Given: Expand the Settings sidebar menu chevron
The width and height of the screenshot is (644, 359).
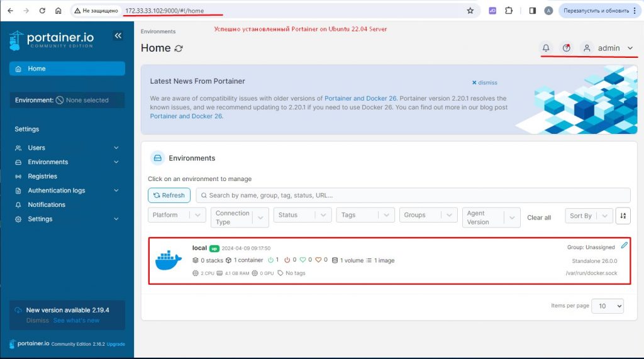Looking at the screenshot, I should 116,219.
